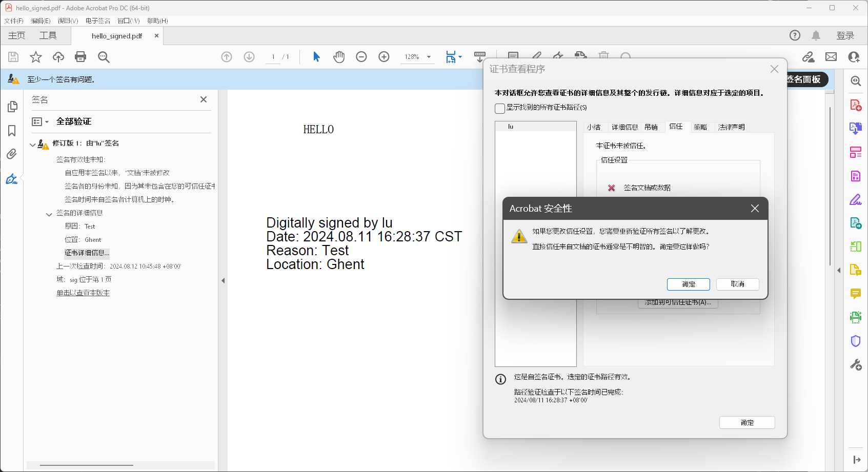Open the signatures panel pen icon

click(12, 179)
